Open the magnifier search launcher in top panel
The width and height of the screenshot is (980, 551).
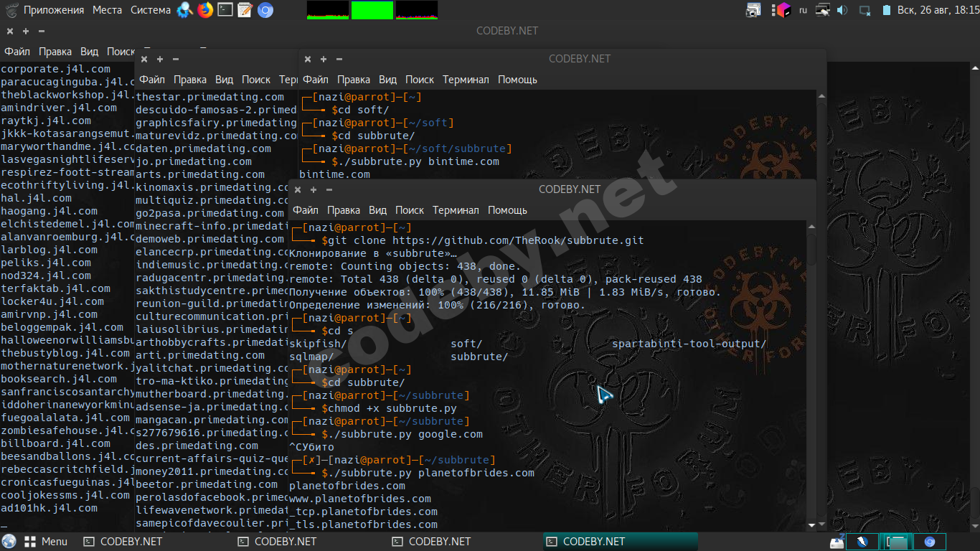pyautogui.click(x=185, y=10)
